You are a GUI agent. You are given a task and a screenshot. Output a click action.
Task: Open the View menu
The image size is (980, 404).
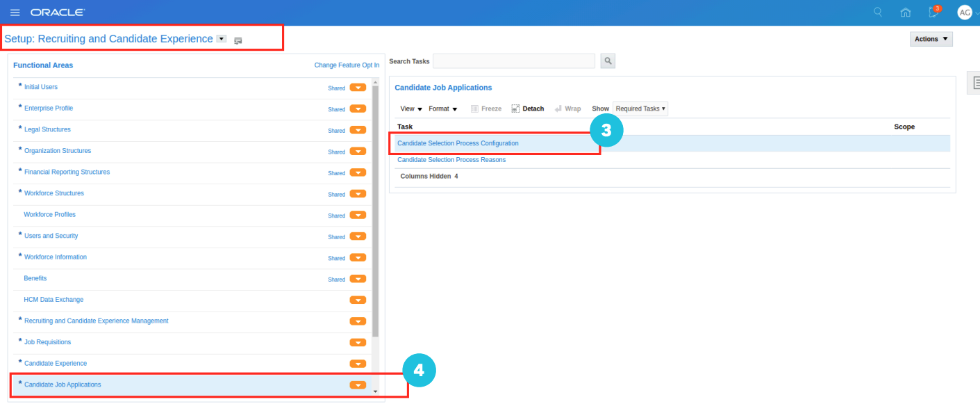tap(411, 108)
